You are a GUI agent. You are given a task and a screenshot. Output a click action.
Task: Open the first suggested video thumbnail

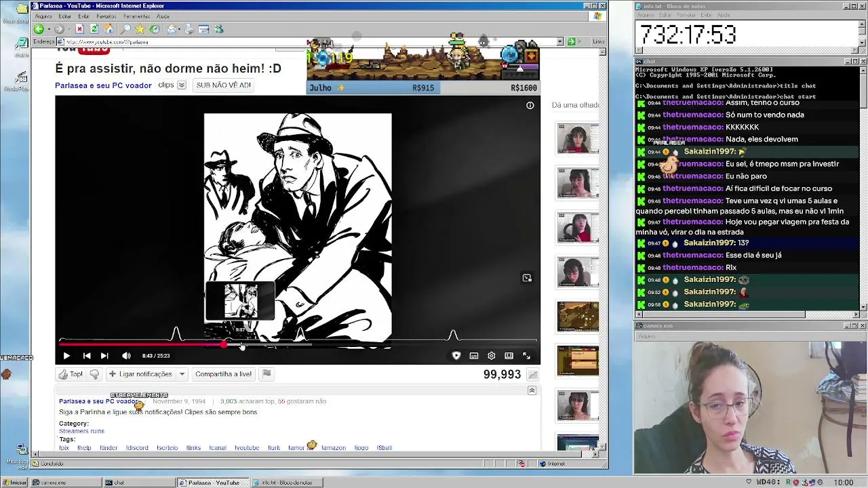[578, 139]
